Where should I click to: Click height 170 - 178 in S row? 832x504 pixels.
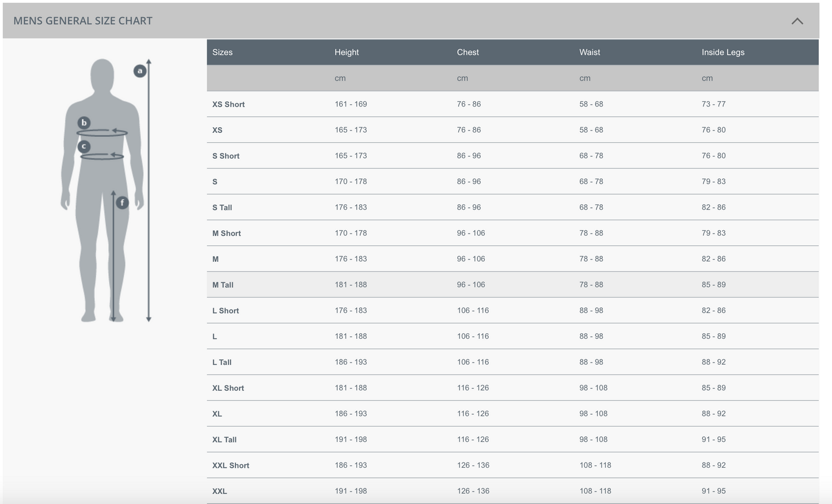351,182
